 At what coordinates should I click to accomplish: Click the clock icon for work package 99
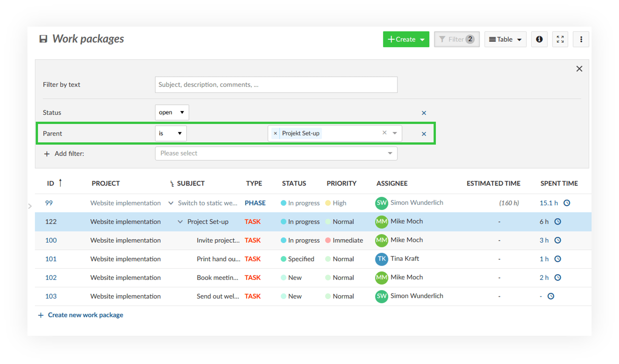tap(567, 203)
